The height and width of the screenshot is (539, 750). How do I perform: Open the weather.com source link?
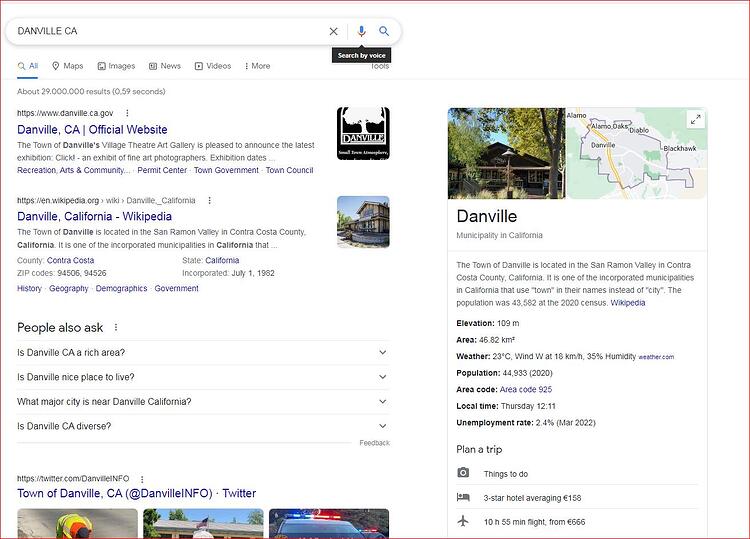click(656, 357)
